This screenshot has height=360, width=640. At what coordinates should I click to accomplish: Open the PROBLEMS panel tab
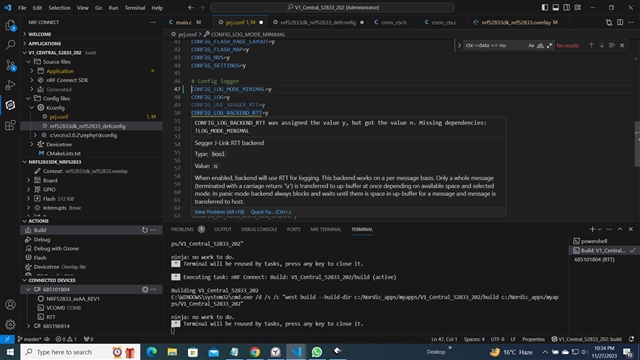click(x=182, y=229)
